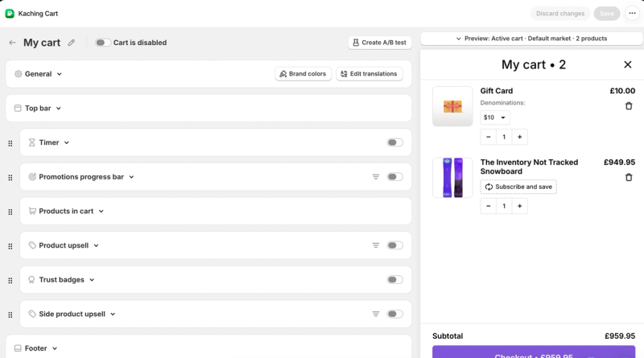Open Product upsell filter settings icon
Image resolution: width=644 pixels, height=358 pixels.
[x=376, y=245]
